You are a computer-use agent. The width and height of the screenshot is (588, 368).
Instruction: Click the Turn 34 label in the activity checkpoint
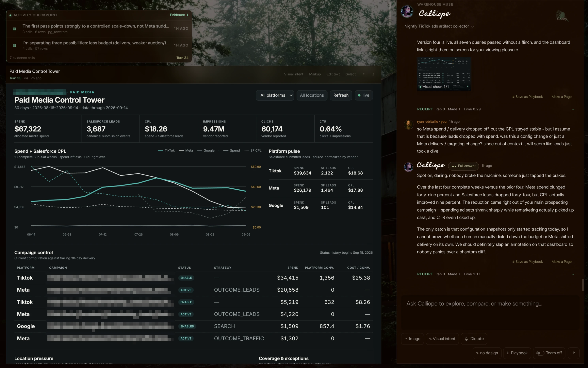pos(182,58)
